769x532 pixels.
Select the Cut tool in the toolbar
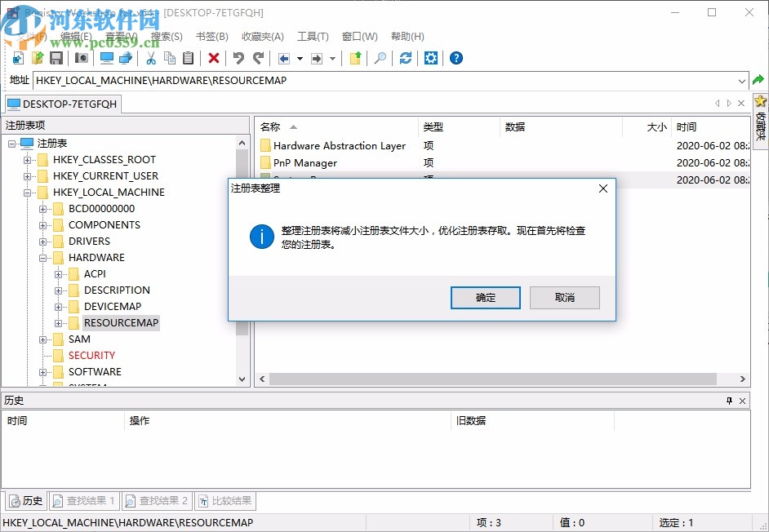151,58
